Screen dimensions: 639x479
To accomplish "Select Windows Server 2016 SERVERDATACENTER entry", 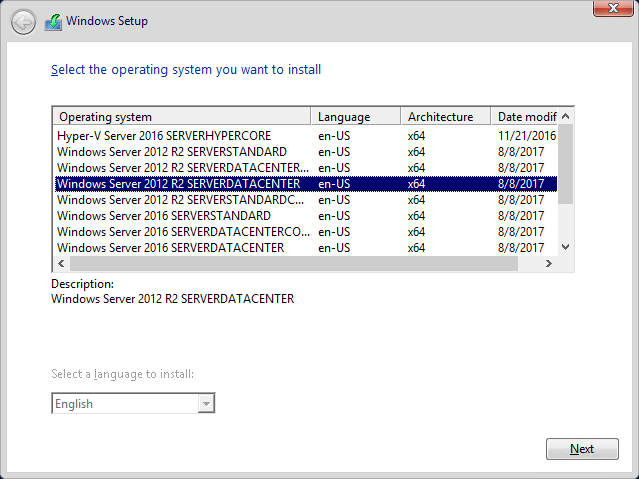I will pos(306,248).
